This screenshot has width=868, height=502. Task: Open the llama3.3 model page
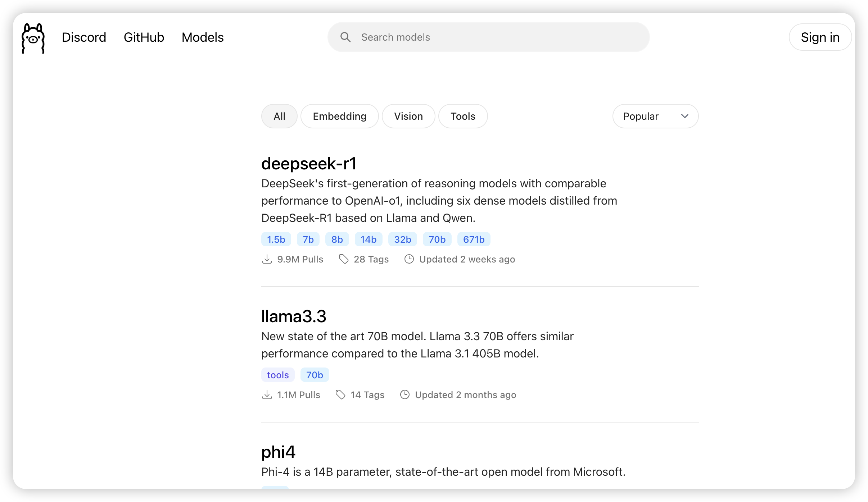pyautogui.click(x=294, y=316)
